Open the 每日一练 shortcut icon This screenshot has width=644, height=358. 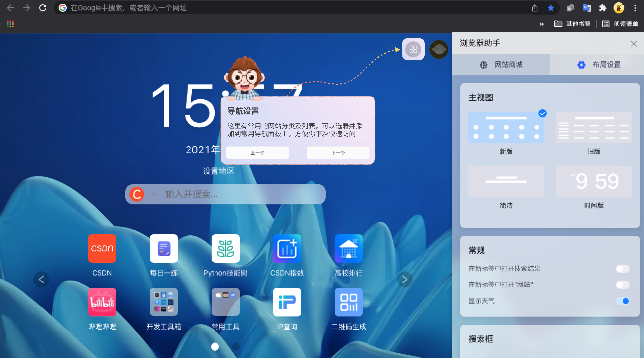164,248
